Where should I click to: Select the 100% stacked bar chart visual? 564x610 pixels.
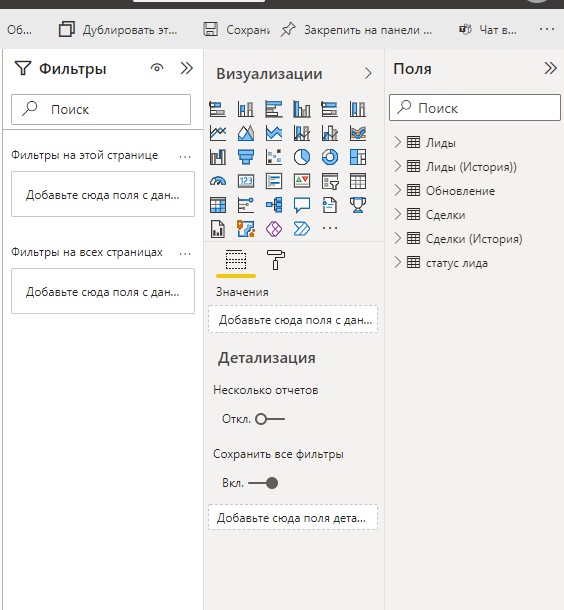click(330, 109)
